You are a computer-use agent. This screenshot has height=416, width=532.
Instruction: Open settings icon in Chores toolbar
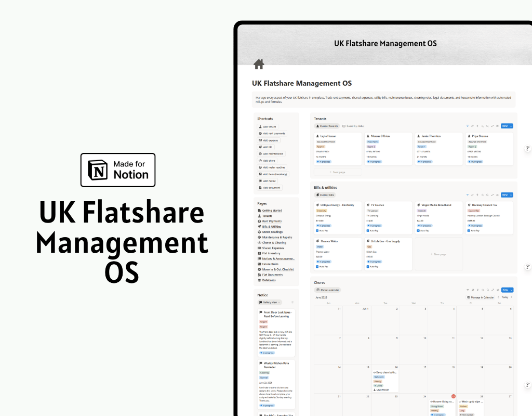click(x=497, y=290)
